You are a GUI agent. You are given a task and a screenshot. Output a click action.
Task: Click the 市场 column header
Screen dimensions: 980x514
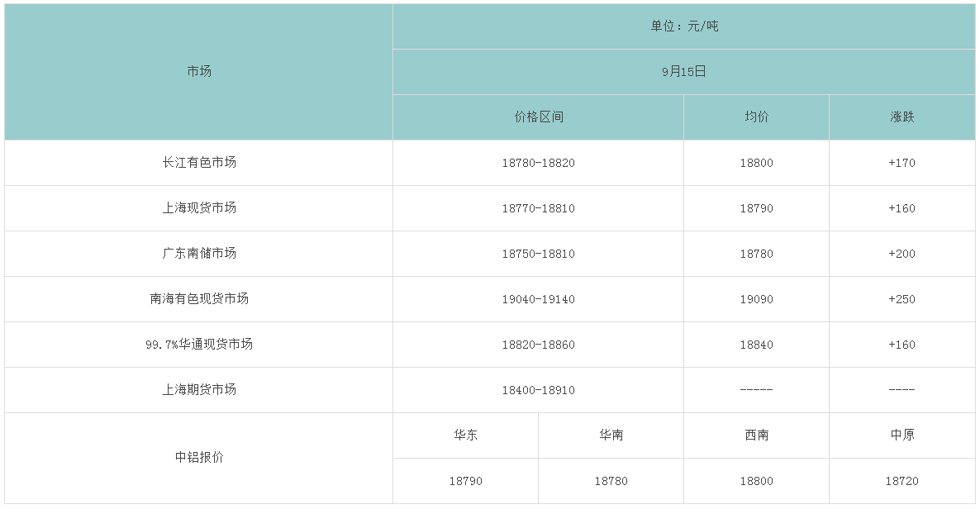tap(199, 72)
